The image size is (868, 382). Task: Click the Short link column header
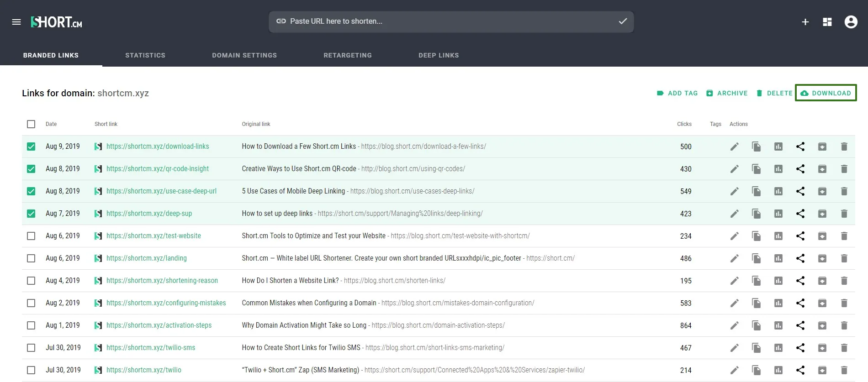point(106,124)
